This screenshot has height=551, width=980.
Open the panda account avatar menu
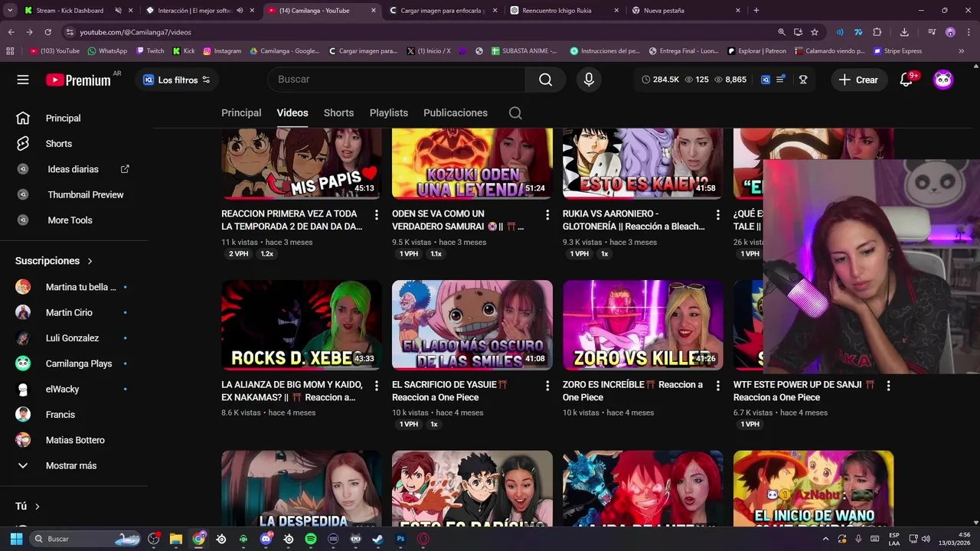(943, 80)
